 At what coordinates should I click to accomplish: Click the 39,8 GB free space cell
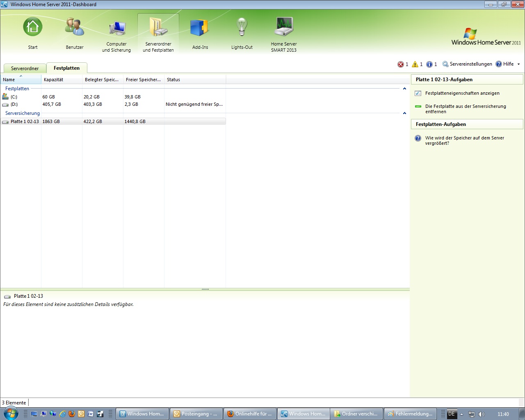[x=132, y=97]
